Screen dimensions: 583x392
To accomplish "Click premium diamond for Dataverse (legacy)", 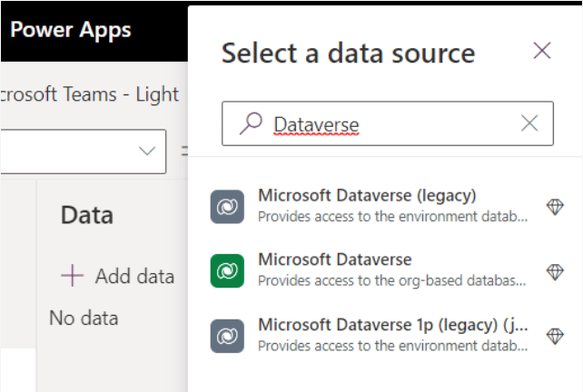I will point(555,207).
